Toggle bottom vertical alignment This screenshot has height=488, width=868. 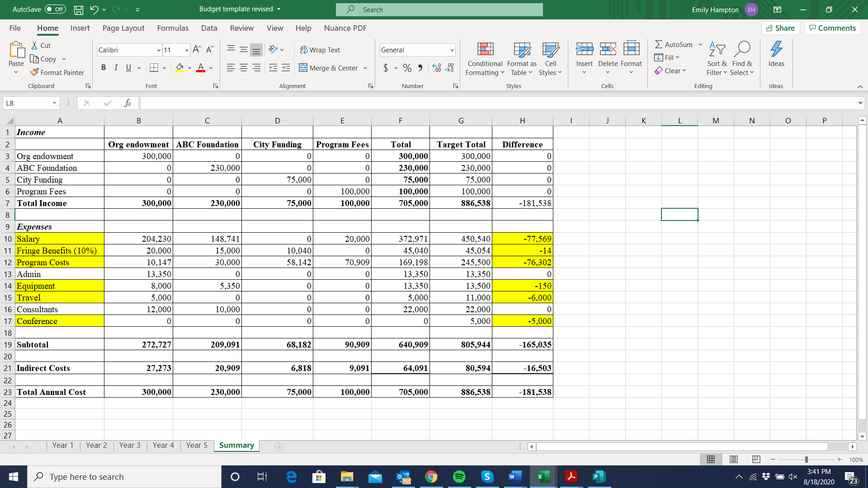(x=256, y=50)
